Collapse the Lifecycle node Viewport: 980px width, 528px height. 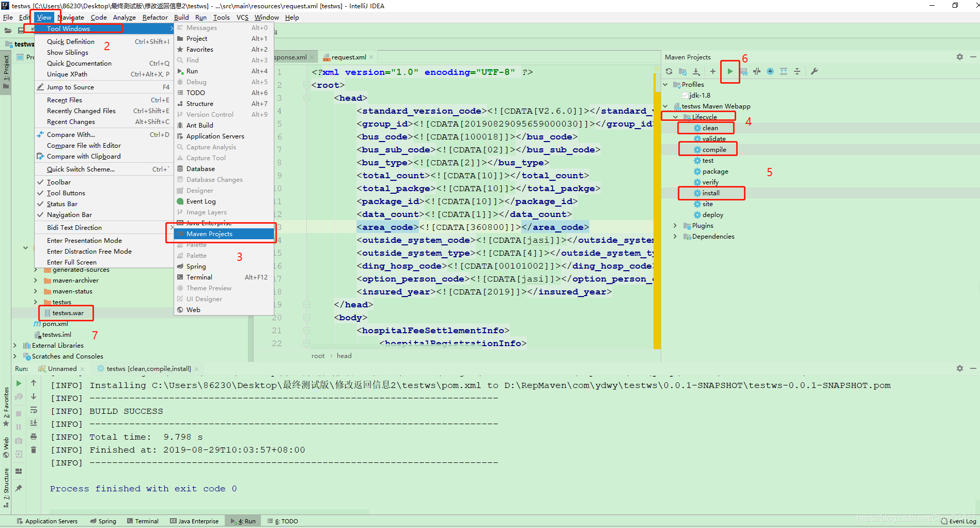[675, 117]
